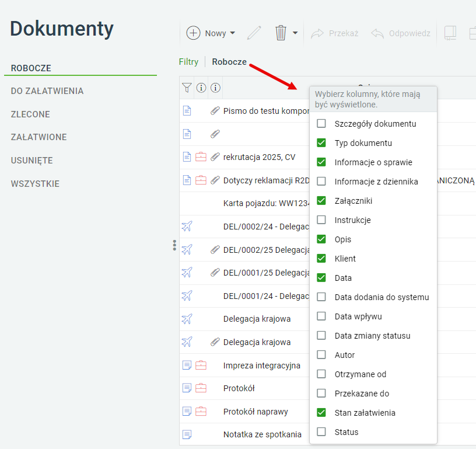This screenshot has height=449, width=476.
Task: Uncheck the Stan załatwienia column
Action: tap(321, 413)
